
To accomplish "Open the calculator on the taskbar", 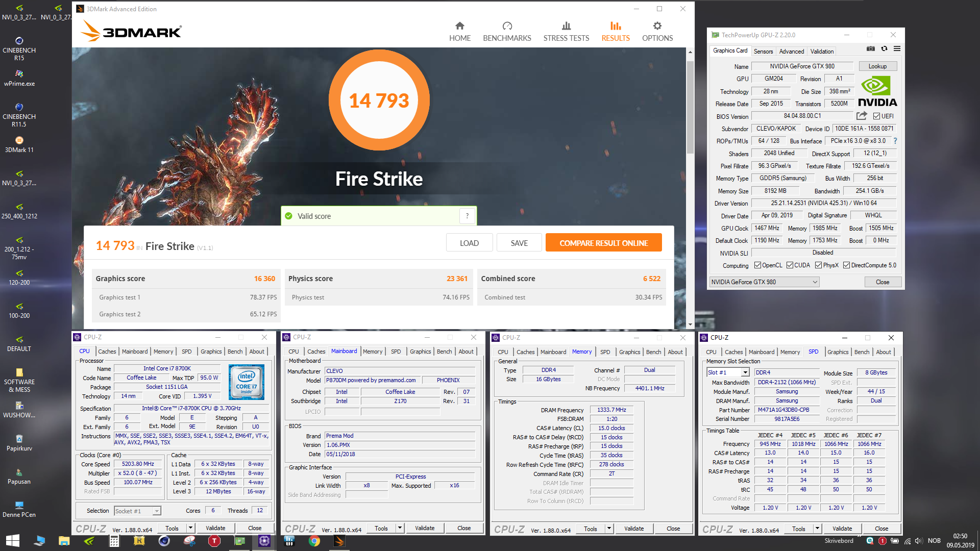I will pyautogui.click(x=114, y=541).
